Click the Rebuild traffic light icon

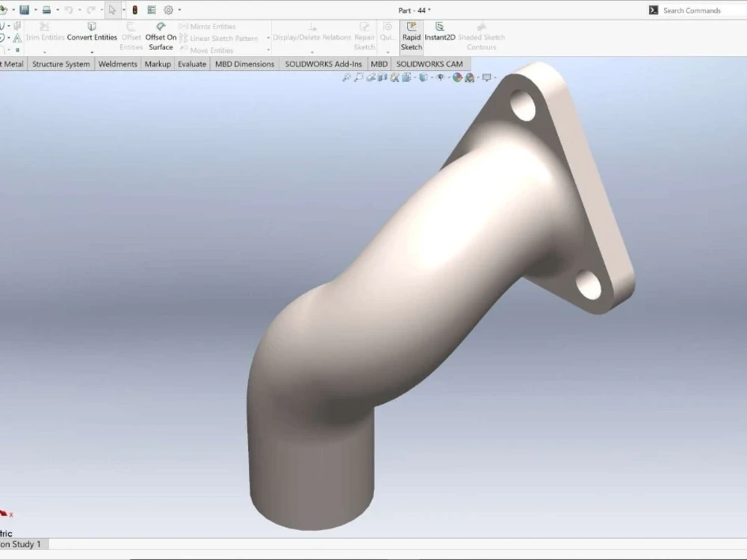[134, 10]
